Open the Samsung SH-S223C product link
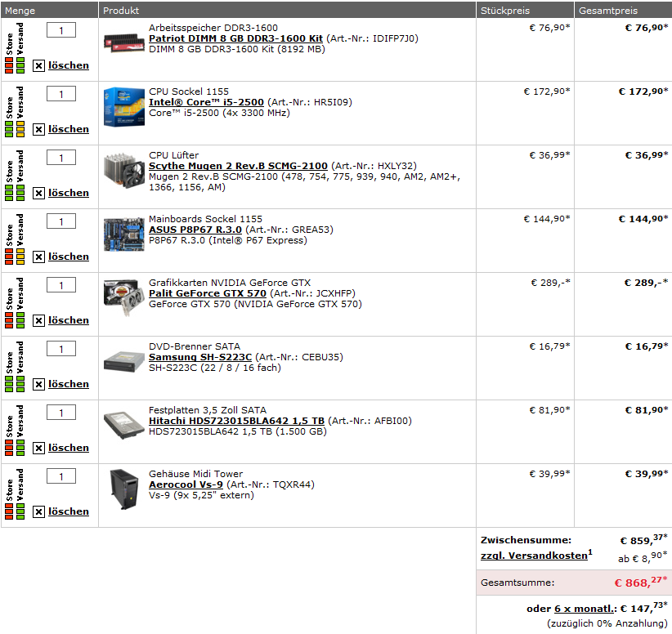Screen dimensions: 672x634 [200, 357]
